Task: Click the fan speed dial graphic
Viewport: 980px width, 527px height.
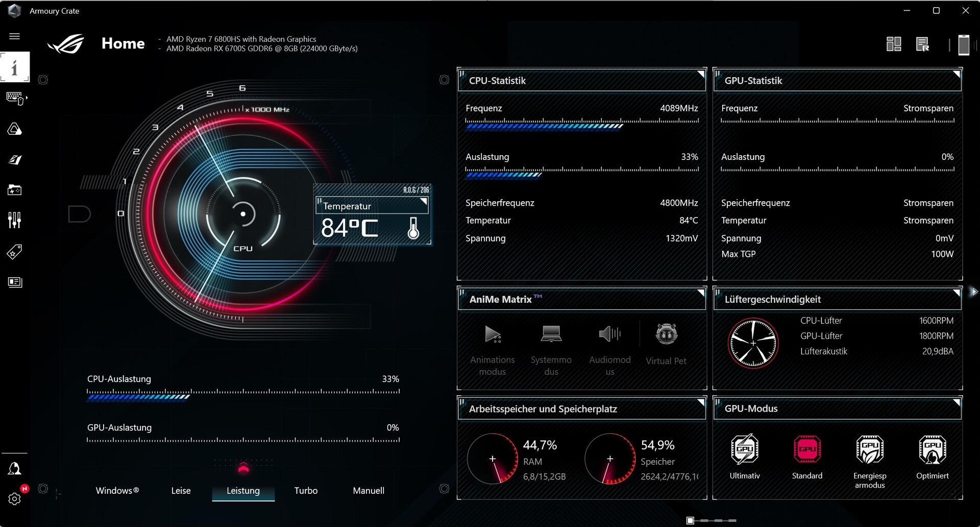Action: (x=753, y=343)
